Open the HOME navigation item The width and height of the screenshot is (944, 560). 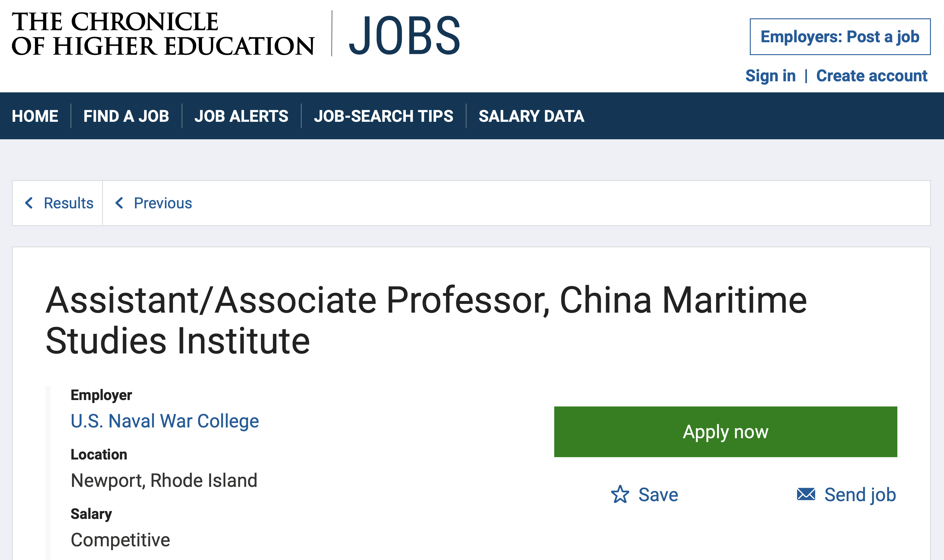[35, 116]
